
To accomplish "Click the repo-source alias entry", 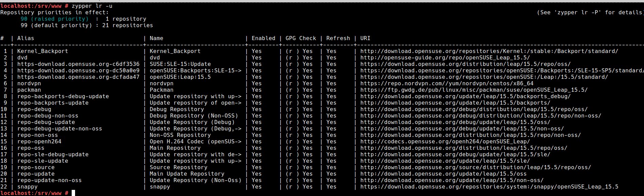I will tap(36, 167).
